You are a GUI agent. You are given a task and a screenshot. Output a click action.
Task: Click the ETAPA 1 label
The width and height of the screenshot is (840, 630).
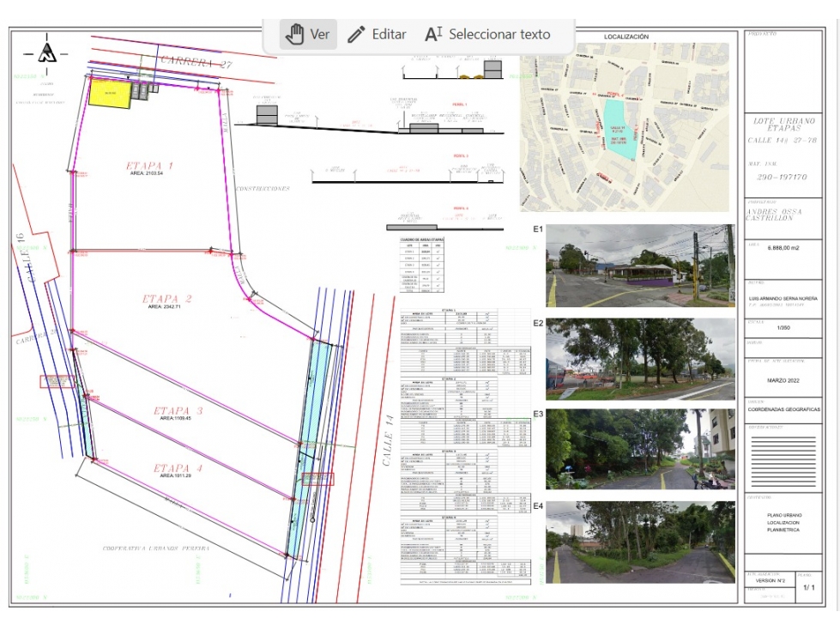[x=149, y=166]
